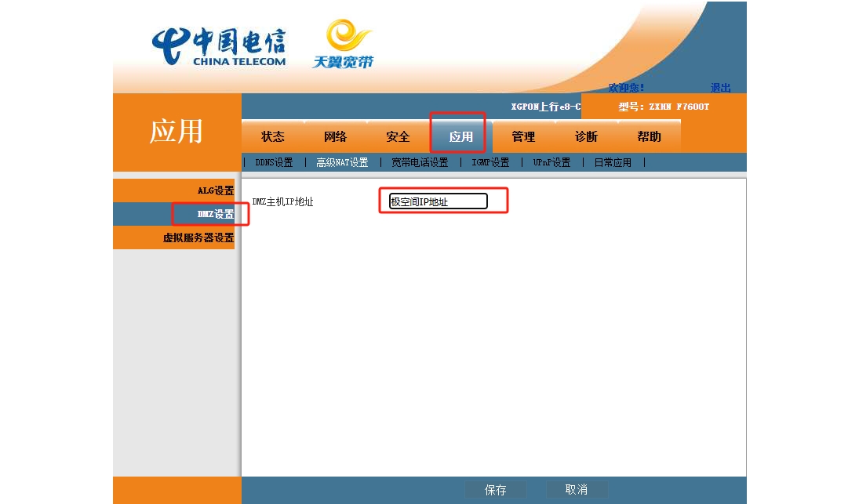This screenshot has width=848, height=504.
Task: Open DDNS设置 submenu
Action: [x=274, y=163]
